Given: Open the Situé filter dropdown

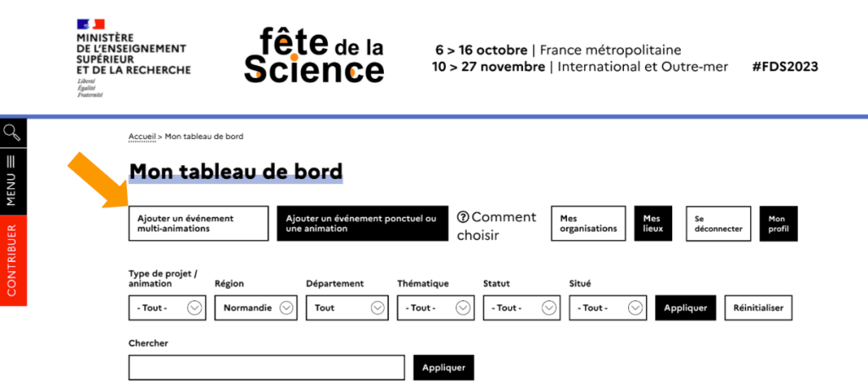Looking at the screenshot, I should (608, 308).
